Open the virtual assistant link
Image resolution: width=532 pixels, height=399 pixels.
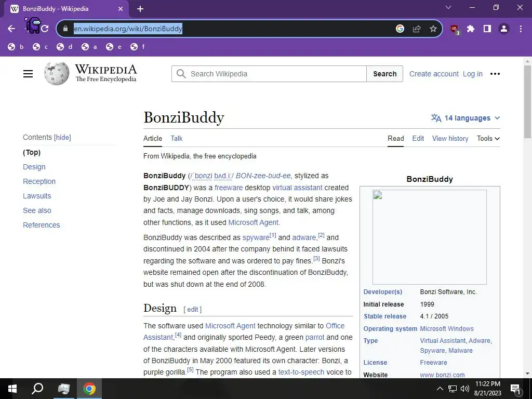pos(297,188)
